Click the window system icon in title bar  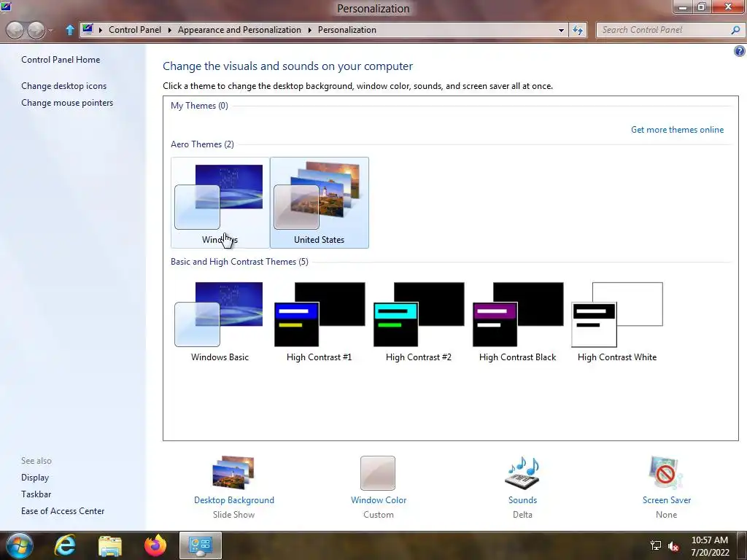click(x=6, y=6)
